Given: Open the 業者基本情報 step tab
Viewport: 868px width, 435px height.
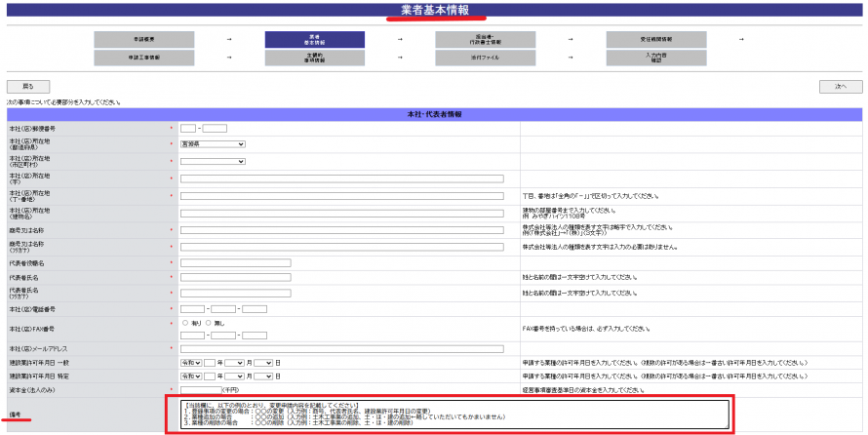Looking at the screenshot, I should click(x=314, y=40).
